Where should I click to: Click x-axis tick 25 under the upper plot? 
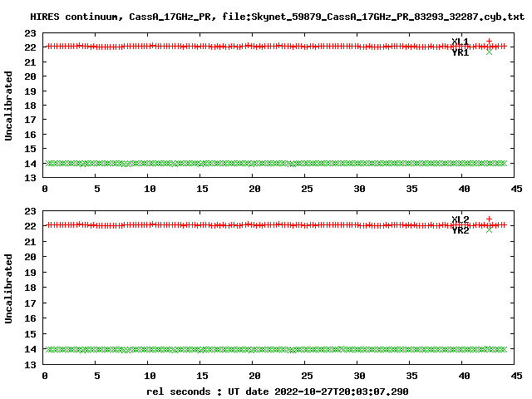[307, 189]
